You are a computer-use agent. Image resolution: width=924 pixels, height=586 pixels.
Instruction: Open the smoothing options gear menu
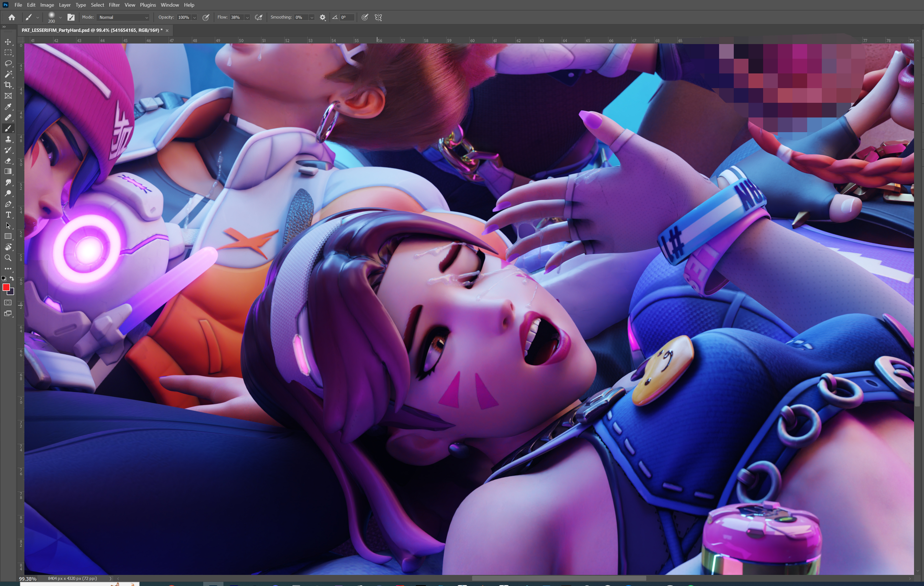(x=323, y=17)
